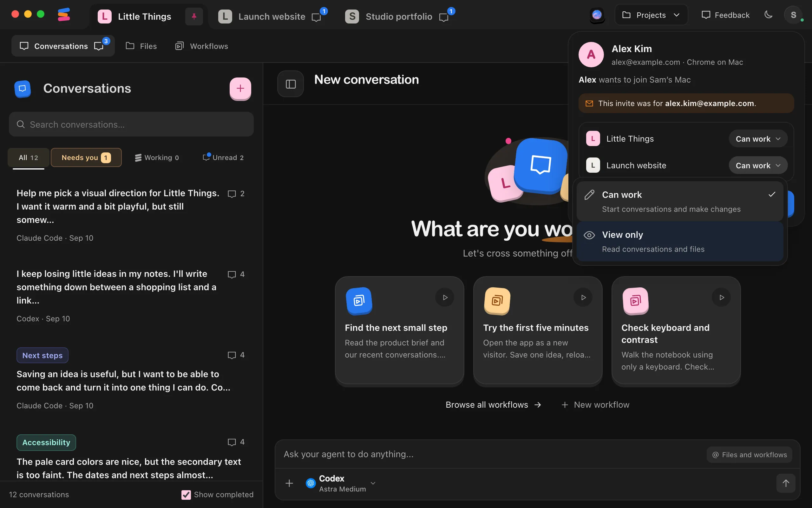Click the plus attach icon beside Codex
Screen dimensions: 812x508
tap(289, 483)
